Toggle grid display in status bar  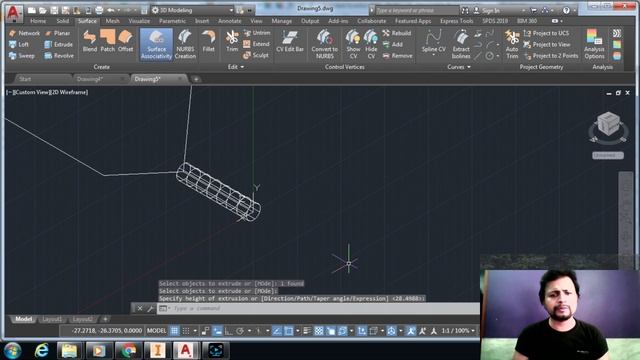tap(174, 331)
